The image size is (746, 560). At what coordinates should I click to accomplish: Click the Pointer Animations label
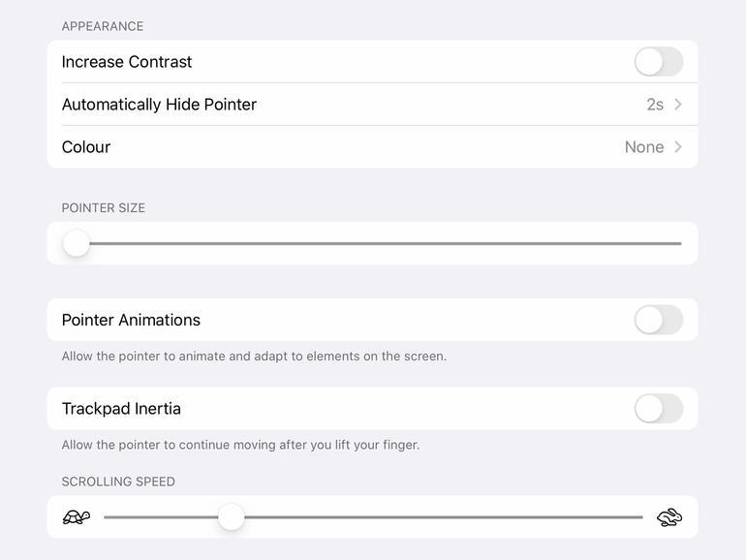[x=131, y=320]
